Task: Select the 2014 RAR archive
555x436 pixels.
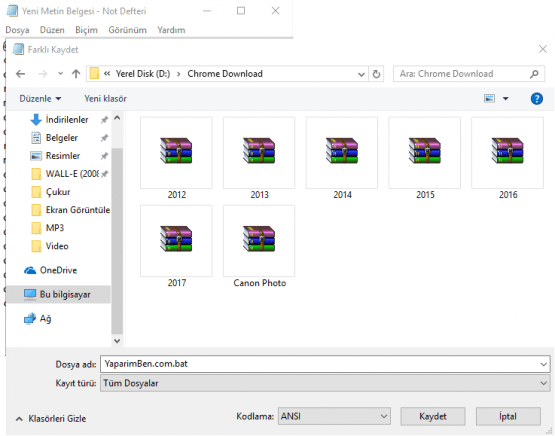Action: [x=342, y=159]
